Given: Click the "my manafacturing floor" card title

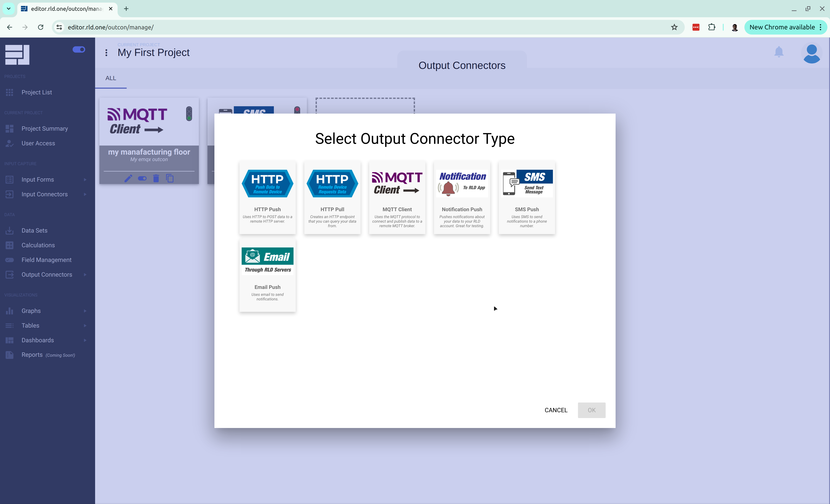Looking at the screenshot, I should pos(149,152).
